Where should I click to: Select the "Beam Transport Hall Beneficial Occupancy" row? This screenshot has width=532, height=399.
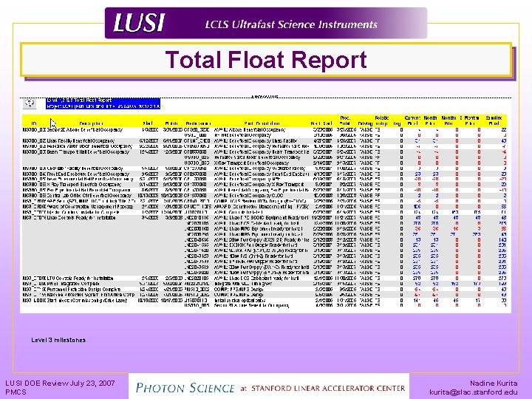click(x=265, y=152)
